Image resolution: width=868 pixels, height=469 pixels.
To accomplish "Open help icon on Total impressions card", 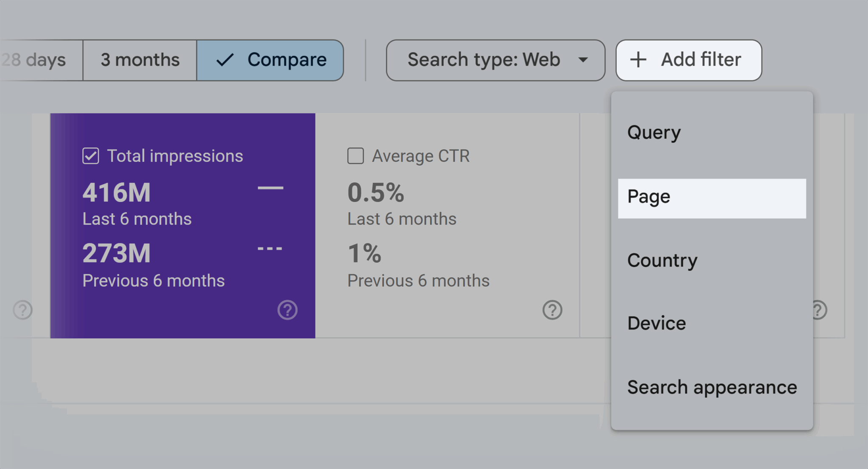I will click(287, 310).
